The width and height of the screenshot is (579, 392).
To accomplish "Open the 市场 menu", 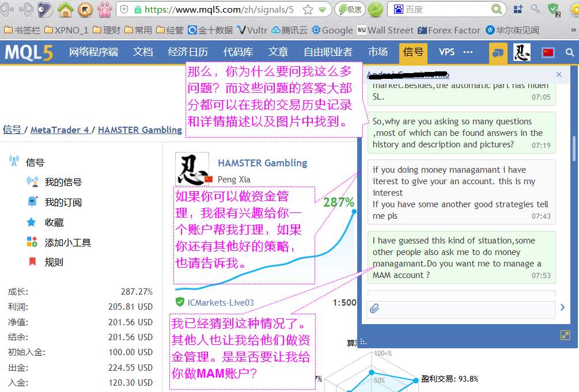I will (378, 52).
